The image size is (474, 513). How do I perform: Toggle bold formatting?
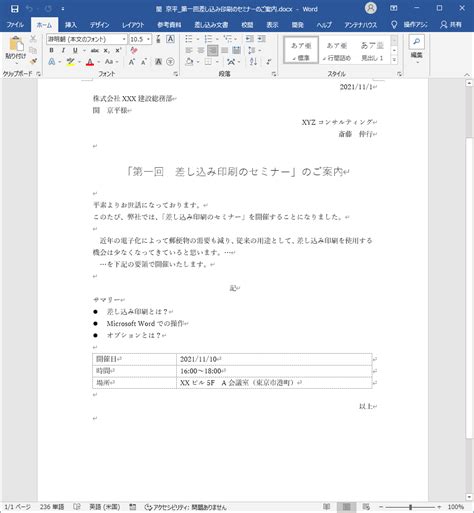[51, 50]
